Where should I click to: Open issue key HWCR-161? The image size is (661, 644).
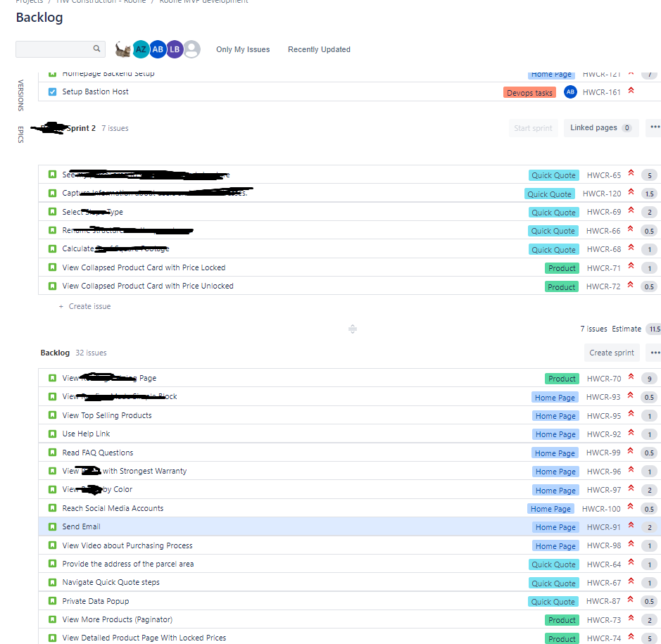602,92
